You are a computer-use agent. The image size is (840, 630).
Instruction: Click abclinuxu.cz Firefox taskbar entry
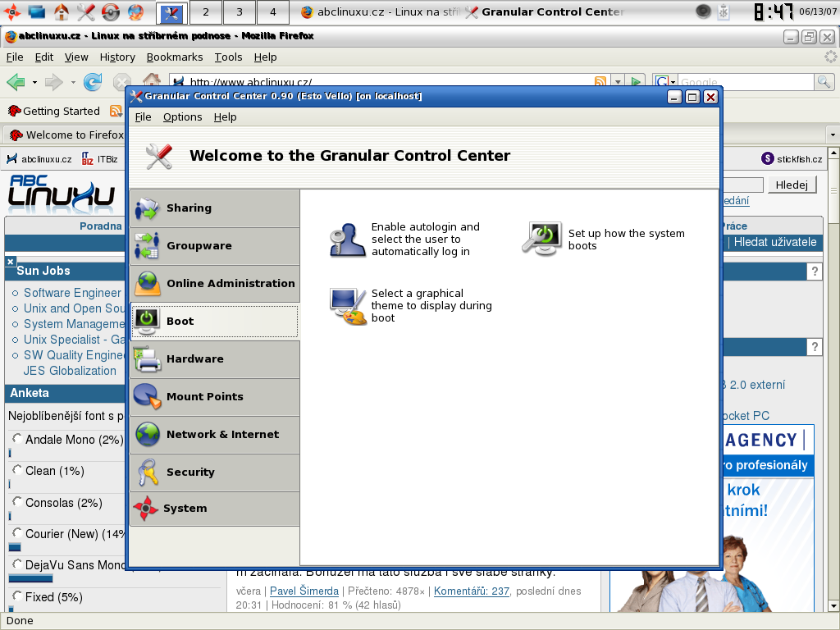[379, 11]
